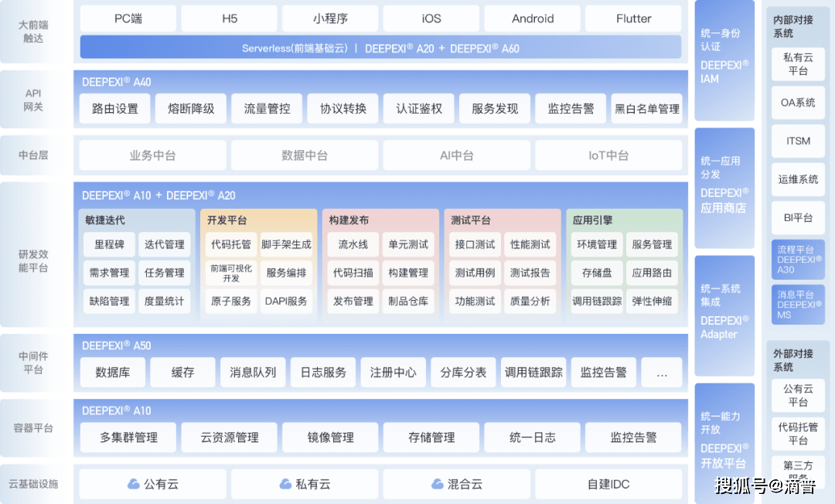Viewport: 835px width, 504px height.
Task: Choose the "统一日志" box
Action: coord(533,438)
